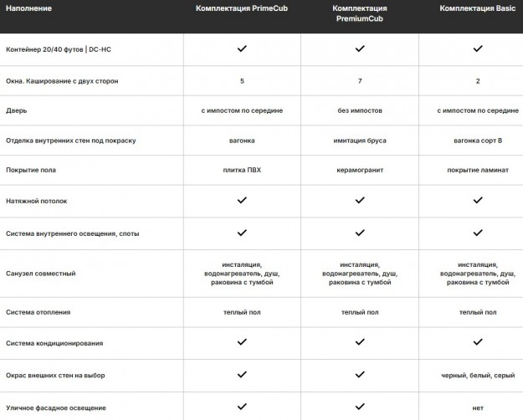Viewport: 523px width, 420px height.
Task: Click PremiumCub checkmark for Окрас внешних стен
Action: pos(360,375)
